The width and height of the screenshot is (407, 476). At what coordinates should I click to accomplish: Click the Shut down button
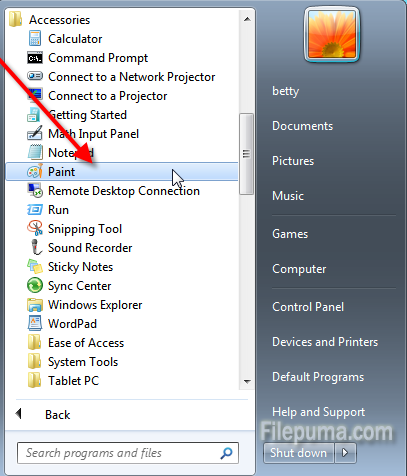click(299, 453)
